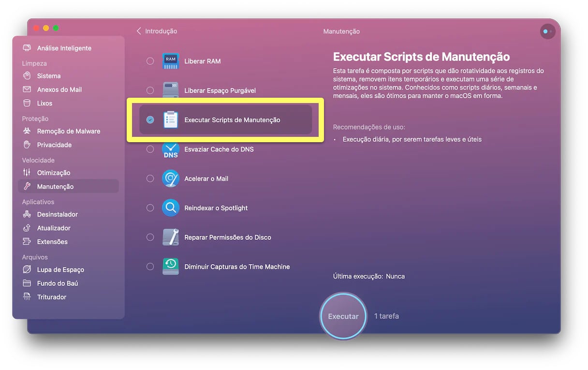Open Análise Inteligente in the sidebar
The height and width of the screenshot is (370, 588).
(64, 48)
